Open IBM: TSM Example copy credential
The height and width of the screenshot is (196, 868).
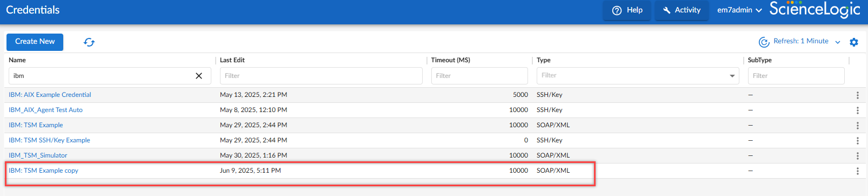click(x=43, y=171)
